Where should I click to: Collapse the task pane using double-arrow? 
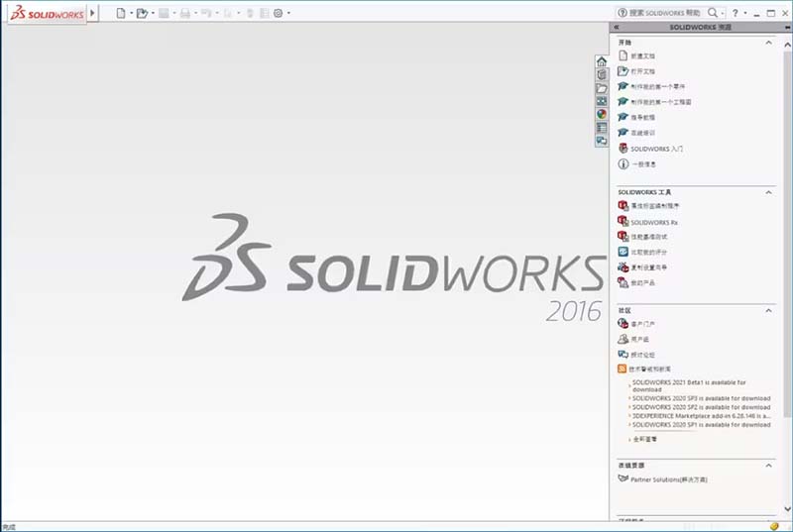coord(617,28)
